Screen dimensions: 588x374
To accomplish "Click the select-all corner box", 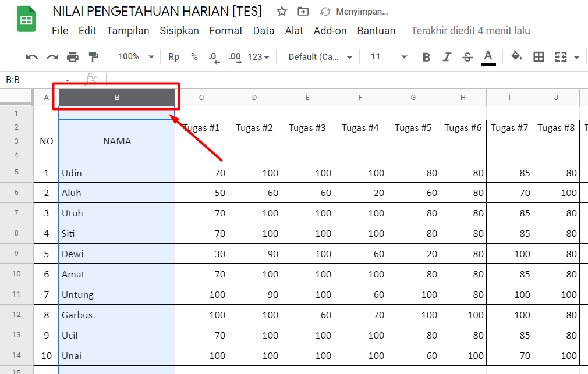I will 16,97.
